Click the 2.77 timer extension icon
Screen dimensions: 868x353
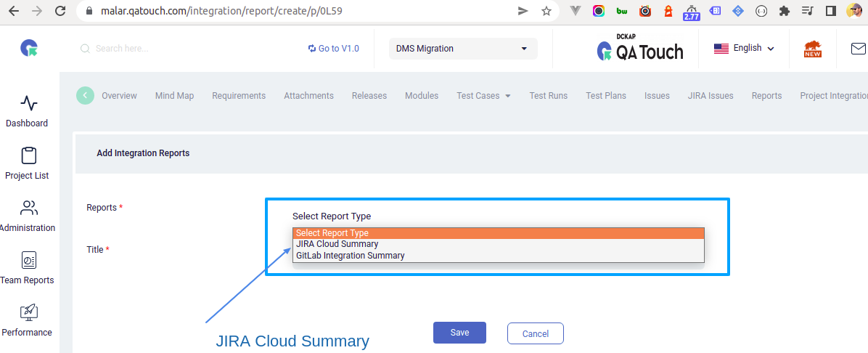[692, 12]
